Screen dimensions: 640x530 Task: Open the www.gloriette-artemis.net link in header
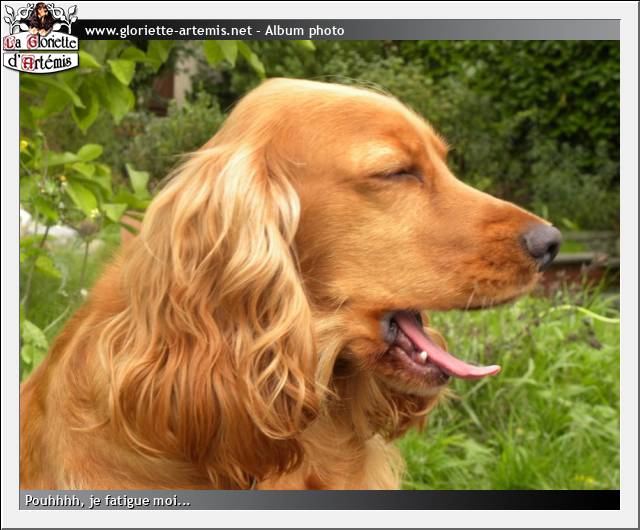click(x=168, y=31)
